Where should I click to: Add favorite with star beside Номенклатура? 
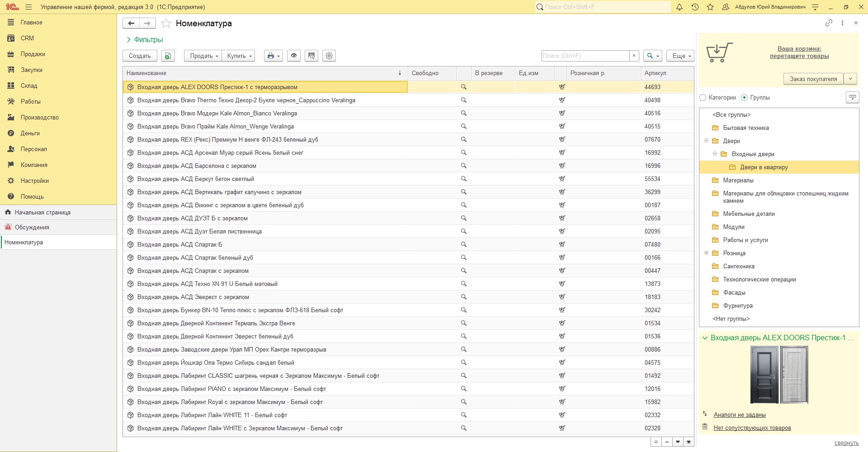166,24
